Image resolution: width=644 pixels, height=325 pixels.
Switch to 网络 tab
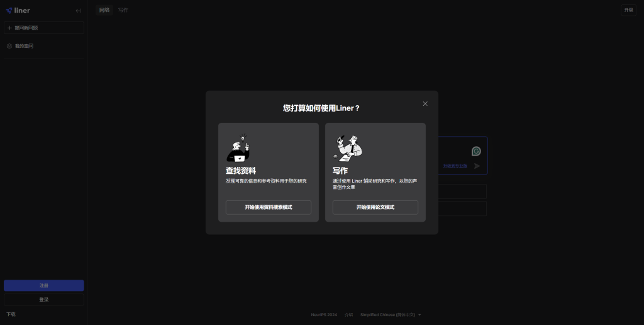click(x=104, y=10)
